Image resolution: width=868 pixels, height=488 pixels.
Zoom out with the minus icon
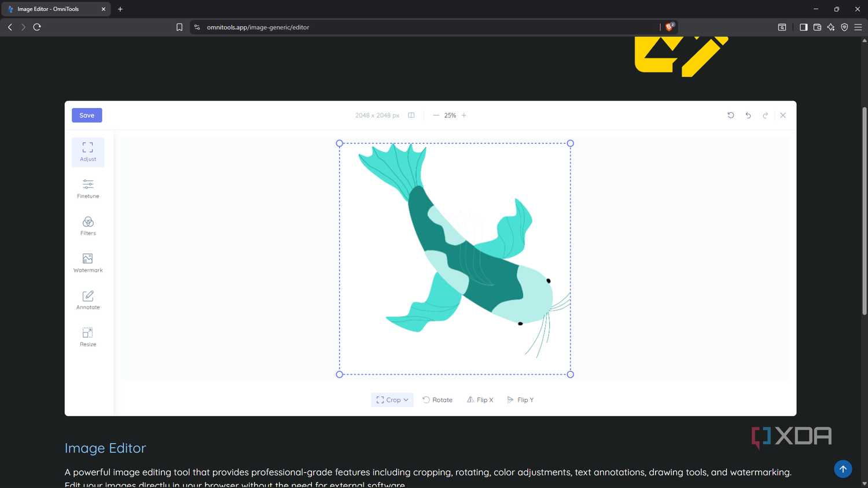(x=436, y=115)
